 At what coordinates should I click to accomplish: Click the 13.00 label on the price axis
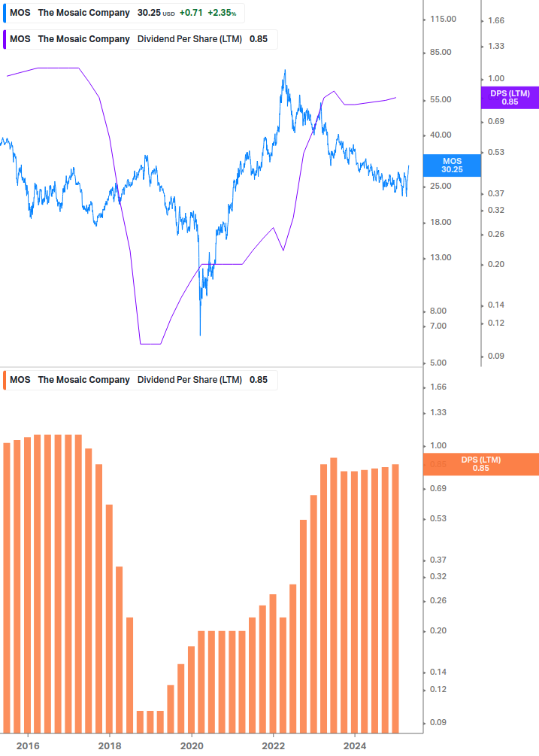point(441,257)
